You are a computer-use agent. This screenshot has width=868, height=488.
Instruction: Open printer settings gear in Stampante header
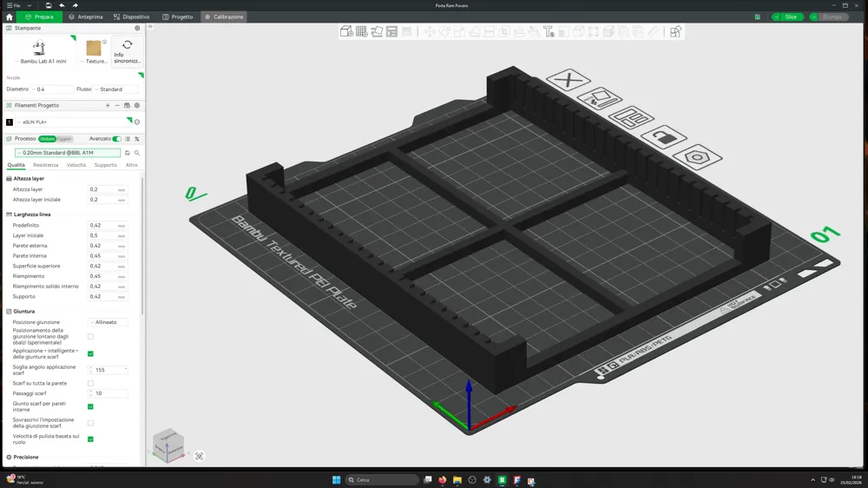pos(137,29)
